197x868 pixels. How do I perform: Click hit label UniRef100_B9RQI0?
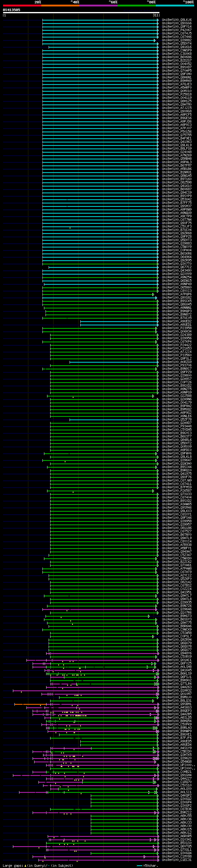(x=177, y=470)
